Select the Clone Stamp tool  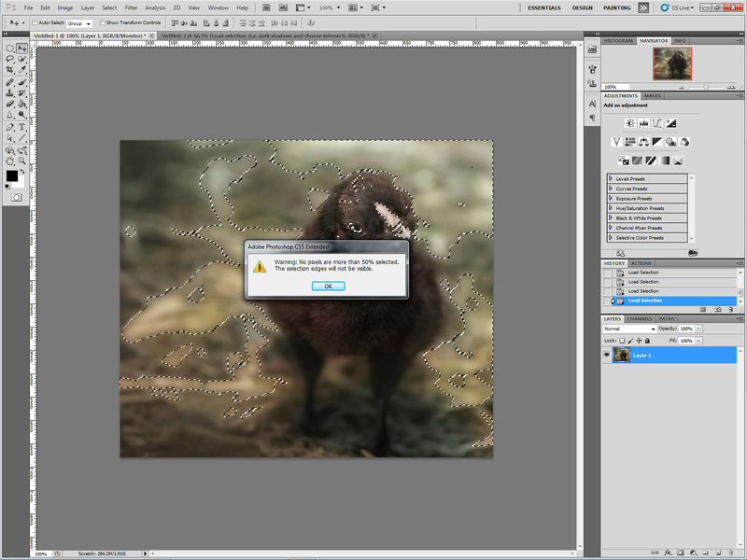(9, 92)
